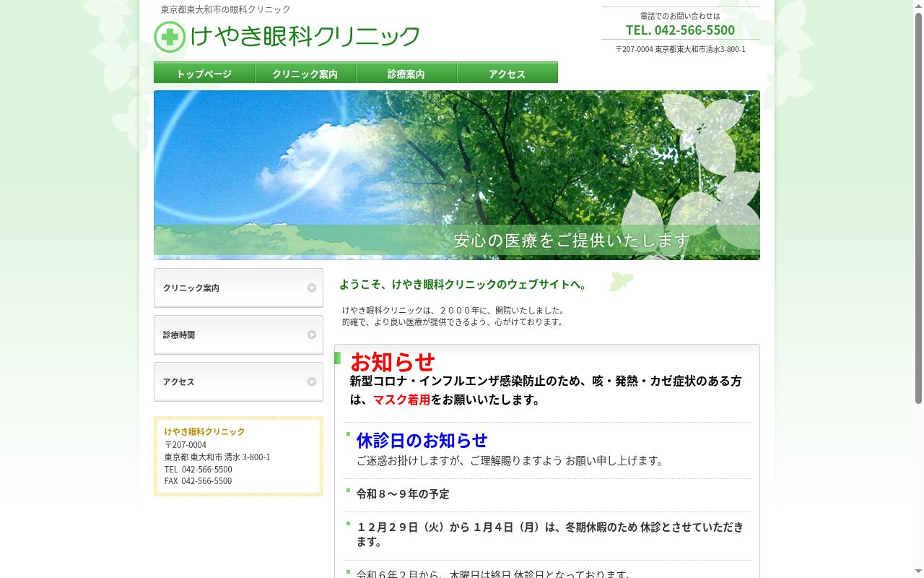
Task: Go to アクセス in the green navigation bar
Action: pos(507,73)
